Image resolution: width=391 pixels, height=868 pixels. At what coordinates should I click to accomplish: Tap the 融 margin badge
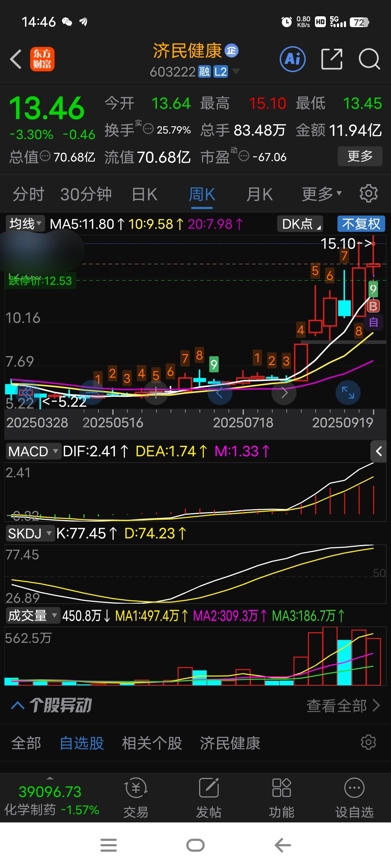pyautogui.click(x=204, y=72)
